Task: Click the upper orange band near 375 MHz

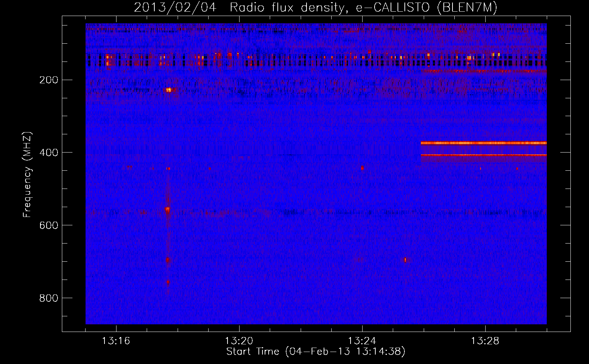Action: [483, 143]
